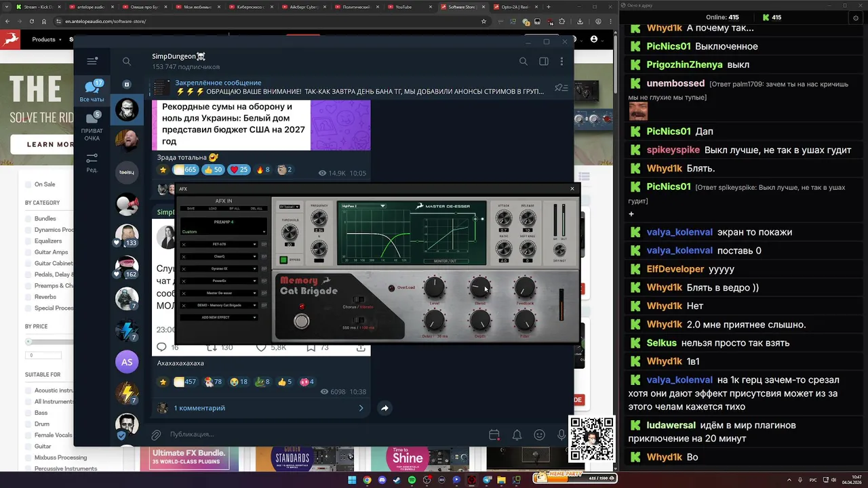The width and height of the screenshot is (868, 488).
Task: Open the De-esser preset dropdown above Threshold
Action: point(290,207)
